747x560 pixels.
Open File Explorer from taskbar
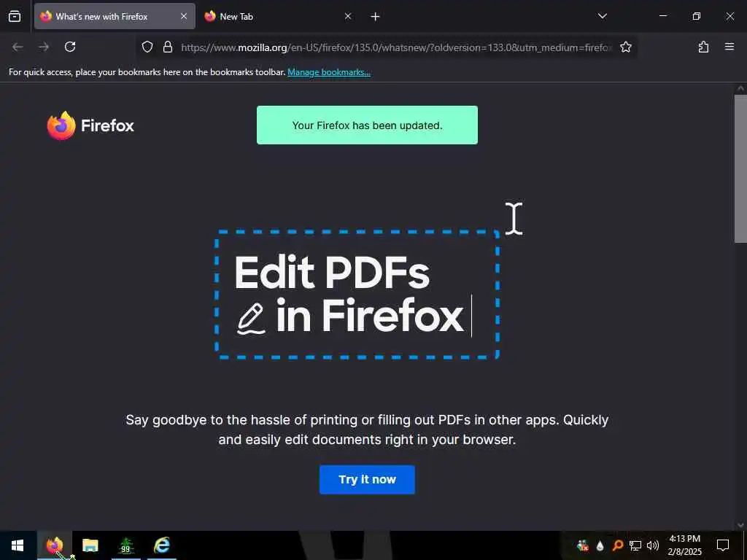[90, 545]
